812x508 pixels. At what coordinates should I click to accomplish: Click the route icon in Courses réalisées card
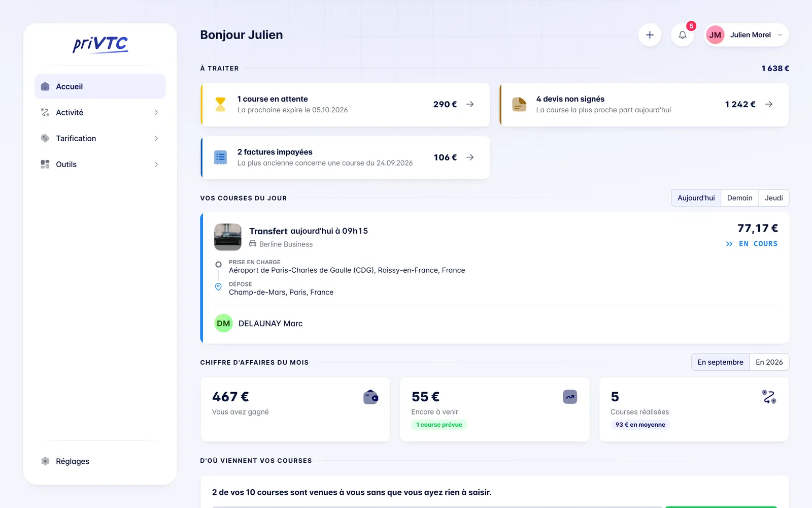[x=769, y=397]
